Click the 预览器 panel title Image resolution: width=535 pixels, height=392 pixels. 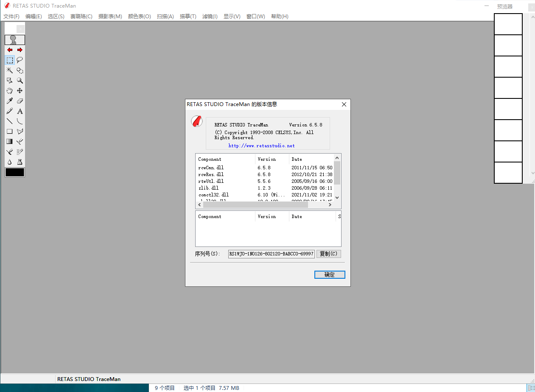point(505,6)
